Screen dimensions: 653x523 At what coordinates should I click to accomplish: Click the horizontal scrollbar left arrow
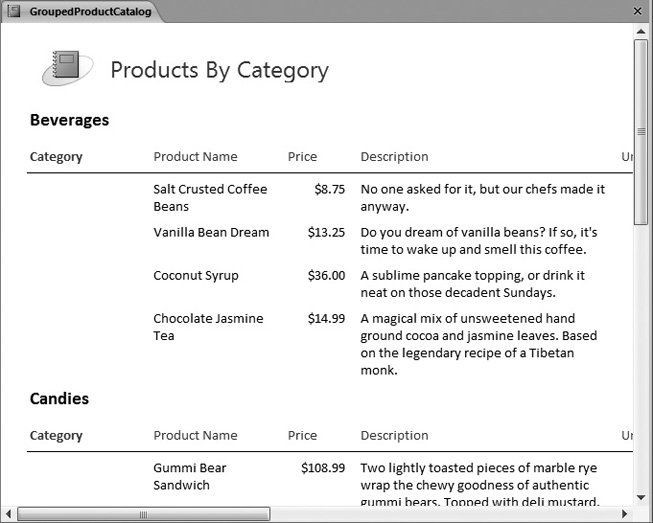click(10, 514)
